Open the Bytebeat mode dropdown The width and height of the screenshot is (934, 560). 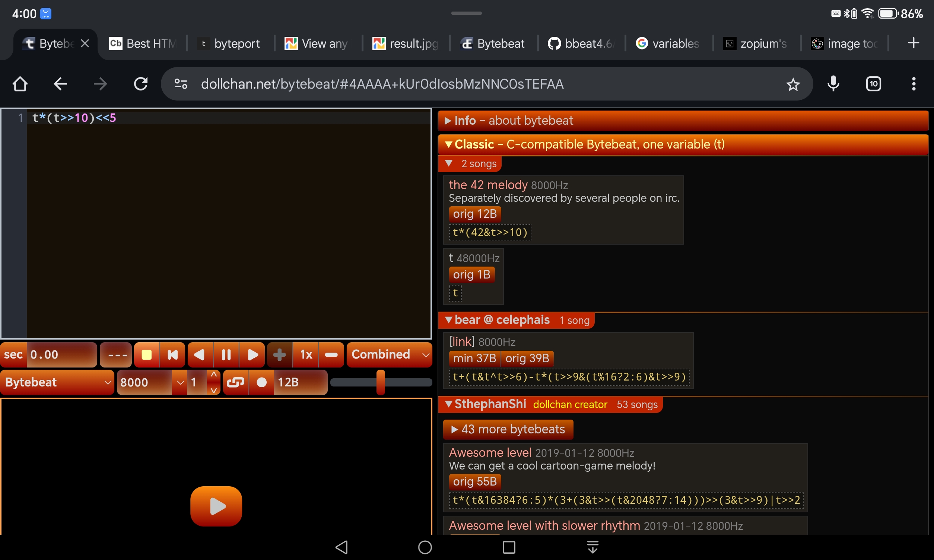click(57, 382)
